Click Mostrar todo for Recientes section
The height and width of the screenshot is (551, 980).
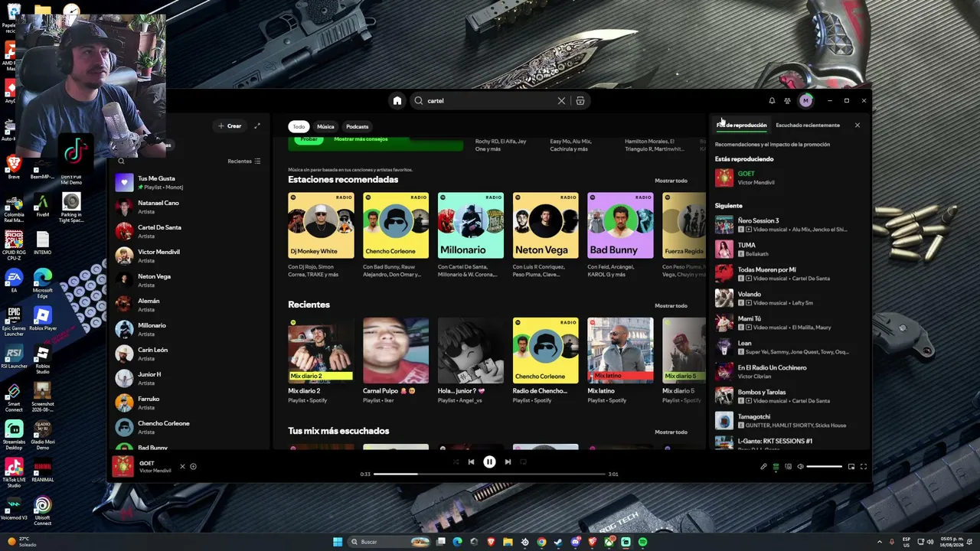(671, 306)
